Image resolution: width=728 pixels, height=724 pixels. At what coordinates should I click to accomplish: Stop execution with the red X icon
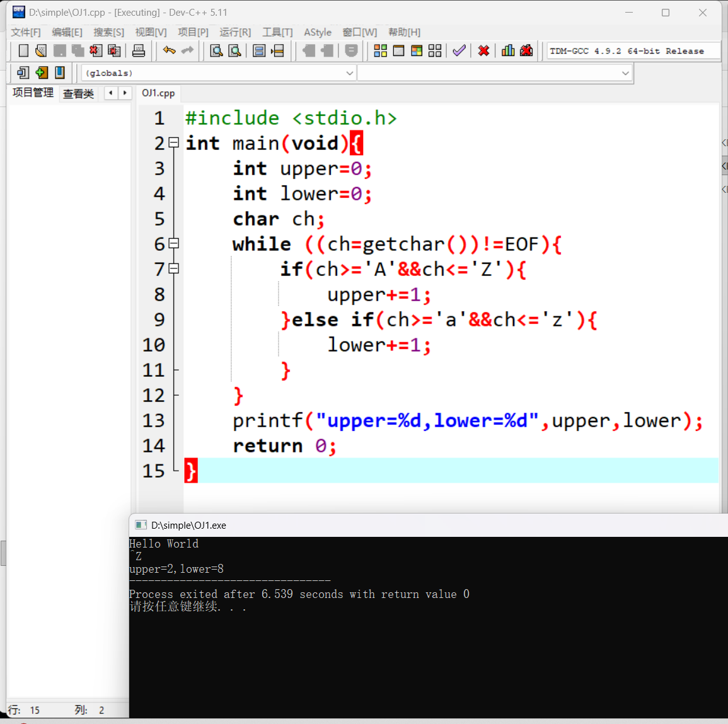(x=484, y=50)
